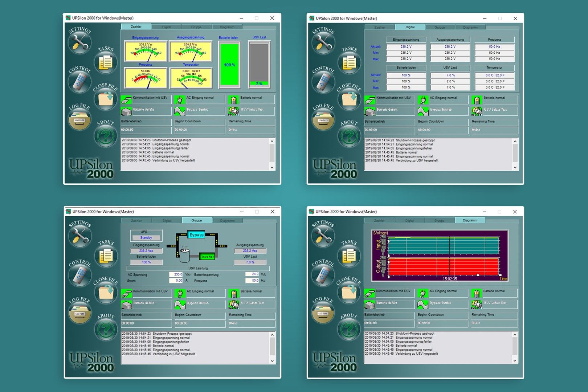
Task: Click the green Inverter box in the flow diagram
Action: [207, 257]
